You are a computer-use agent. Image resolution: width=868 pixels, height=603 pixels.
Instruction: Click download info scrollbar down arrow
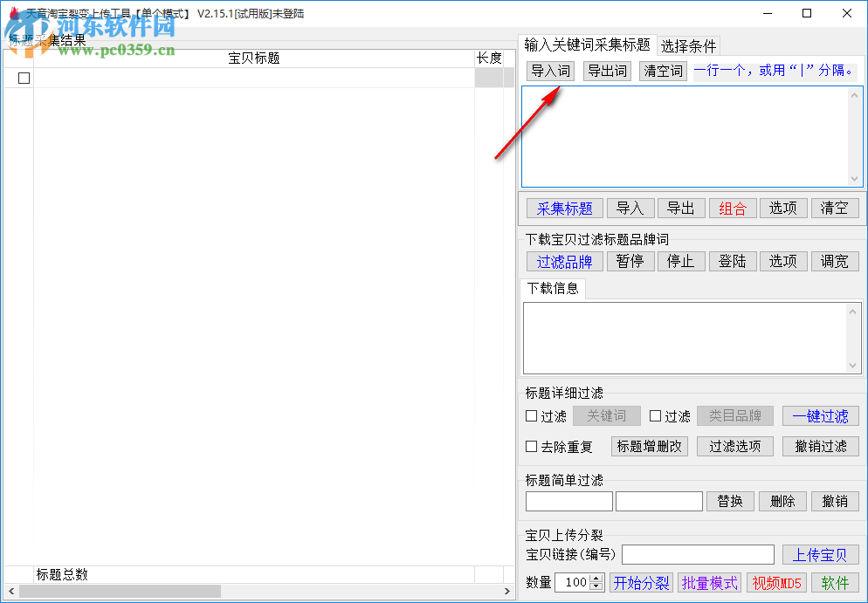click(852, 365)
